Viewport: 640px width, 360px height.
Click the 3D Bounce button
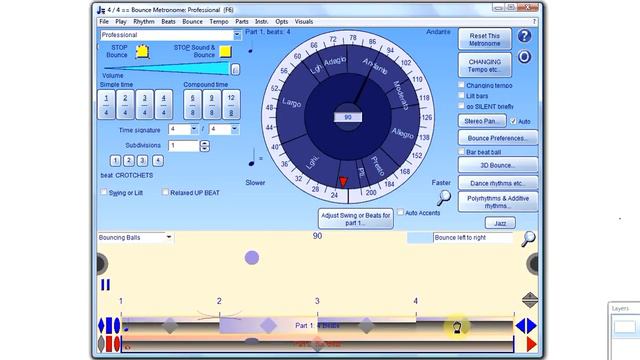pyautogui.click(x=498, y=165)
